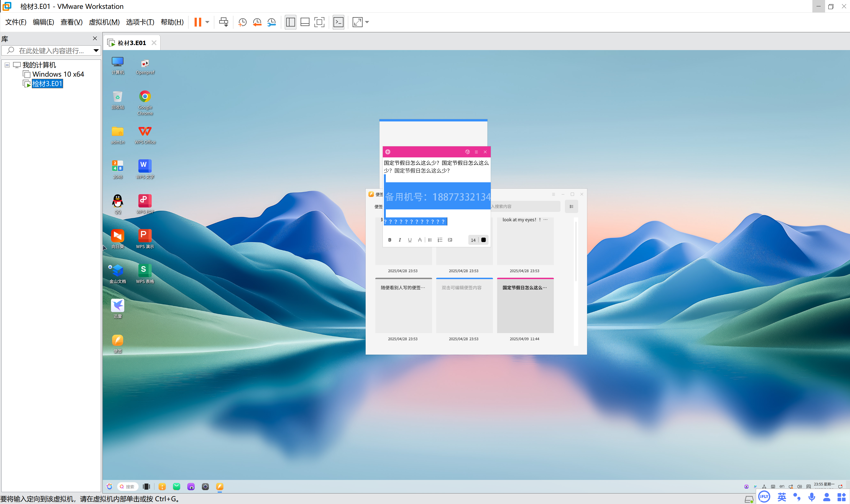Take a VMware snapshot of this VM
This screenshot has height=504, width=850.
pyautogui.click(x=242, y=22)
